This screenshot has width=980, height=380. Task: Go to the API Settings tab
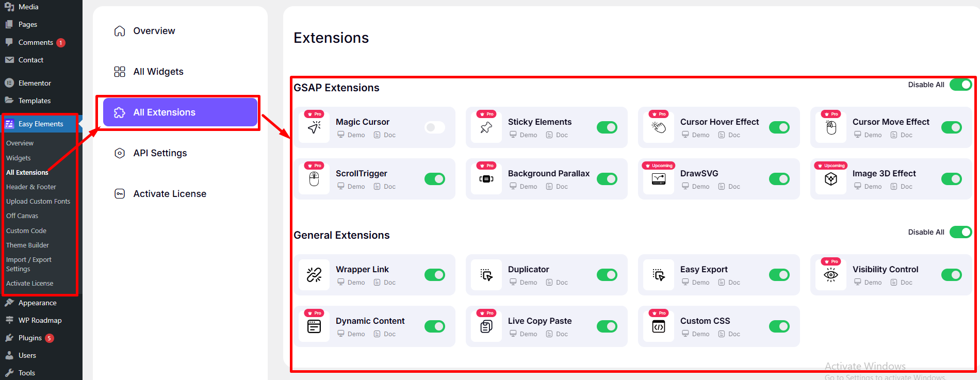click(160, 153)
